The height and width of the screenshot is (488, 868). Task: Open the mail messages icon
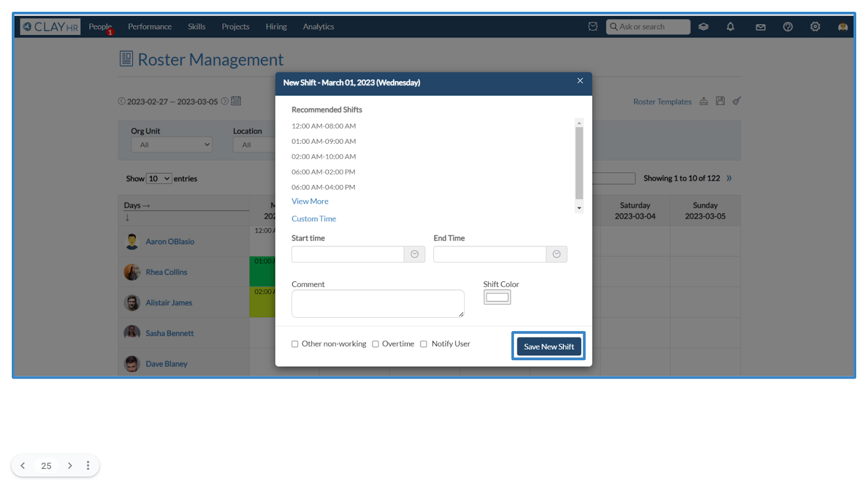pos(761,27)
